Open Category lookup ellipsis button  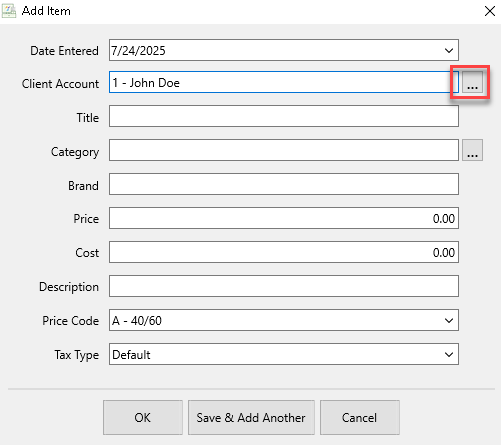pyautogui.click(x=472, y=150)
